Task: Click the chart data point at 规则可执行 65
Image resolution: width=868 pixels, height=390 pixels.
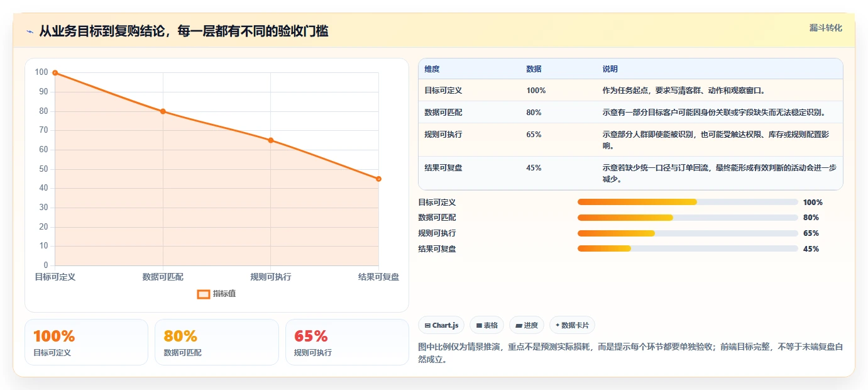Action: (271, 140)
